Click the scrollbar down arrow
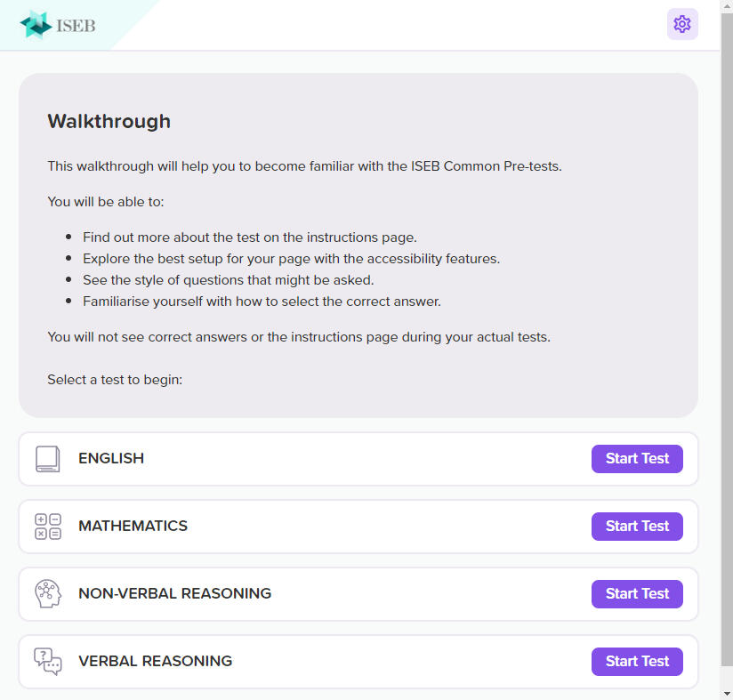 click(x=727, y=693)
